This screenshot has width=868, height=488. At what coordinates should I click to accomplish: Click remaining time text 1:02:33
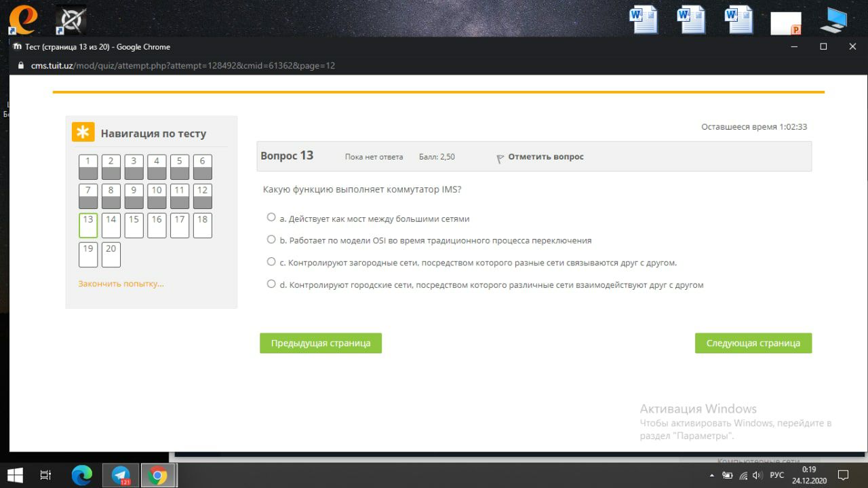click(754, 127)
